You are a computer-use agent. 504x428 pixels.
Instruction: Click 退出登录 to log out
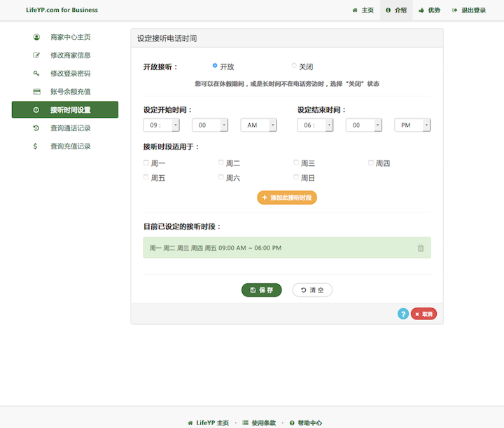click(469, 11)
